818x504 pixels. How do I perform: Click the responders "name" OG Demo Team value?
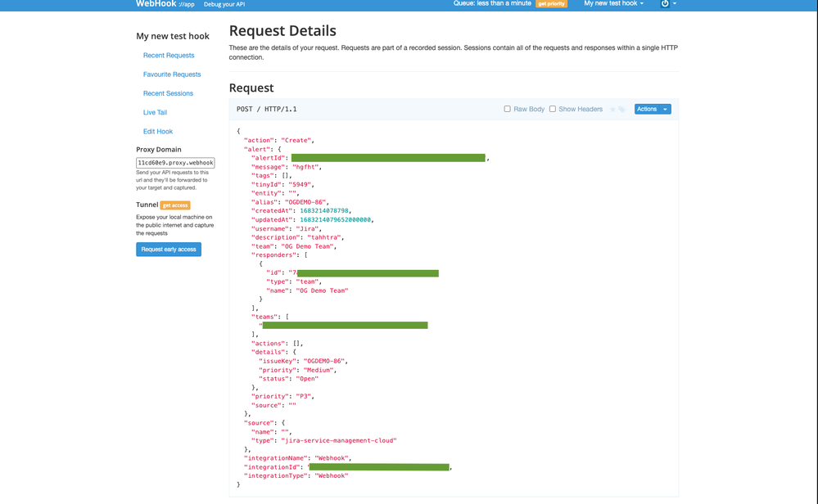coord(322,290)
